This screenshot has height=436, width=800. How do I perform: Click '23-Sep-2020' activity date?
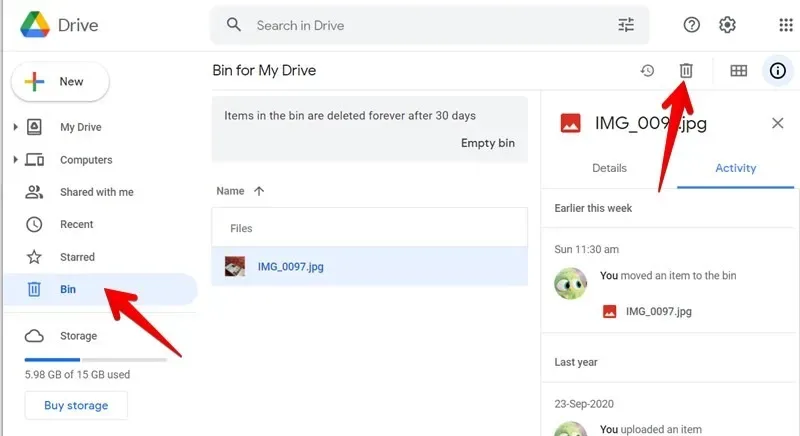[x=584, y=404]
